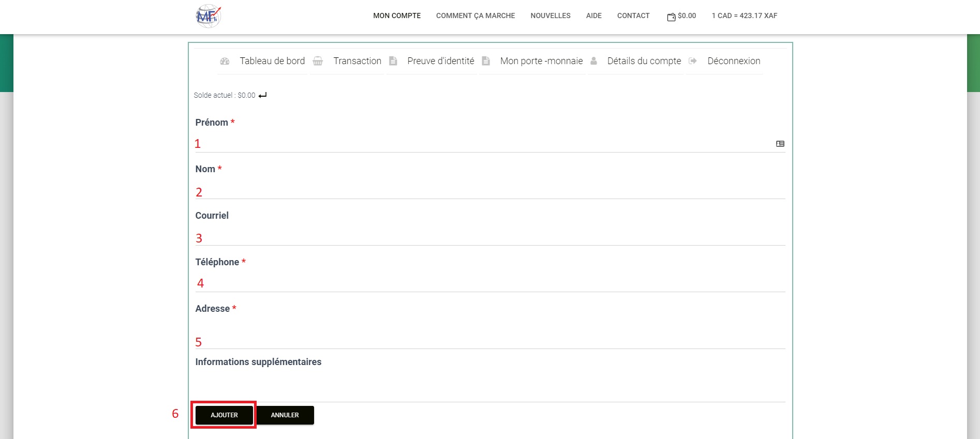Click the return arrow next to Solde actuel
This screenshot has width=980, height=439.
tap(263, 95)
